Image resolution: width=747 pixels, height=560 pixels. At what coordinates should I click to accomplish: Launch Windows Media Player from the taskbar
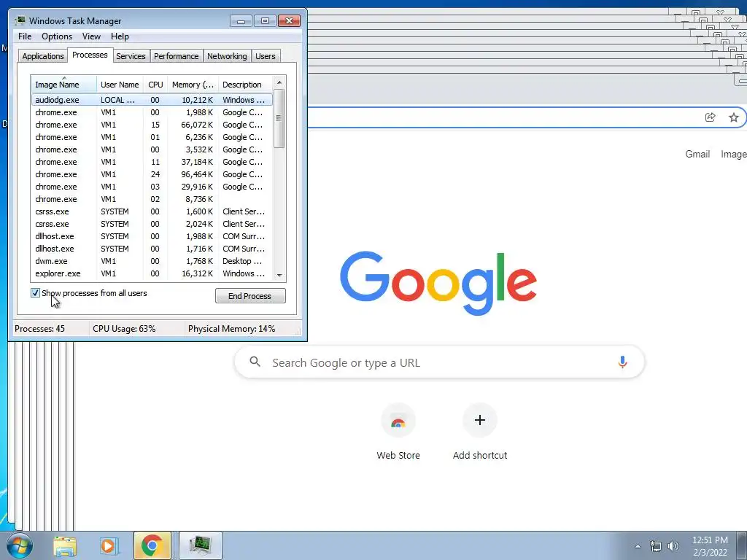pos(108,545)
